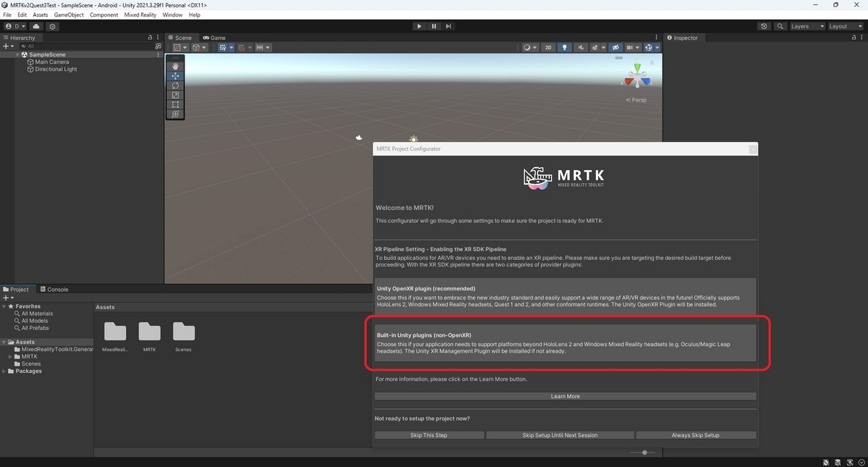868x467 pixels.
Task: Switch to the Game tab
Action: point(214,38)
